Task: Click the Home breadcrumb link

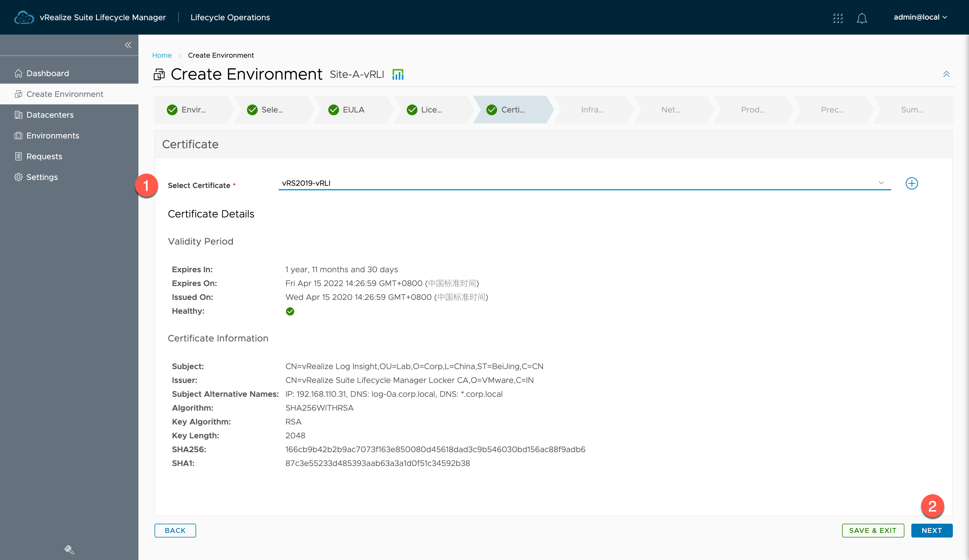Action: pyautogui.click(x=162, y=55)
